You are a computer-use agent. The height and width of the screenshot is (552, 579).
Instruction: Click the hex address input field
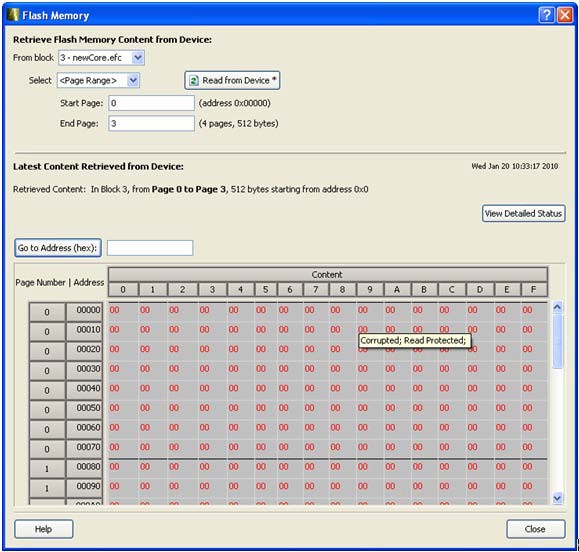coord(150,248)
